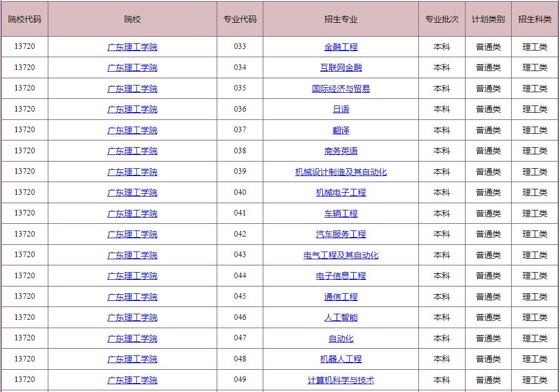Open the 国际经济与贸易 major link

(x=341, y=88)
